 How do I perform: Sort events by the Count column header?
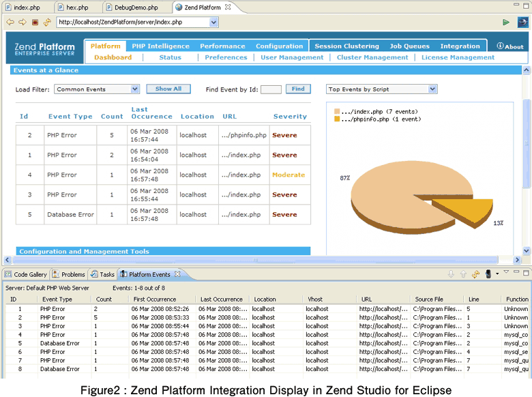[x=112, y=117]
